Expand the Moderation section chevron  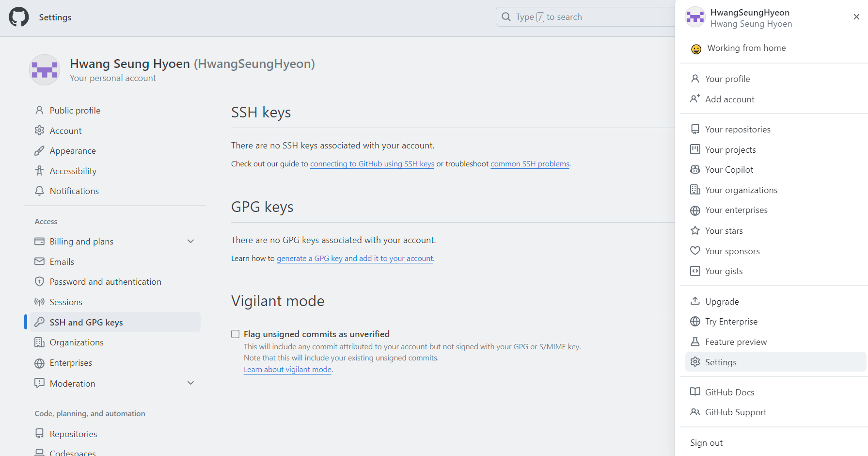pyautogui.click(x=191, y=383)
